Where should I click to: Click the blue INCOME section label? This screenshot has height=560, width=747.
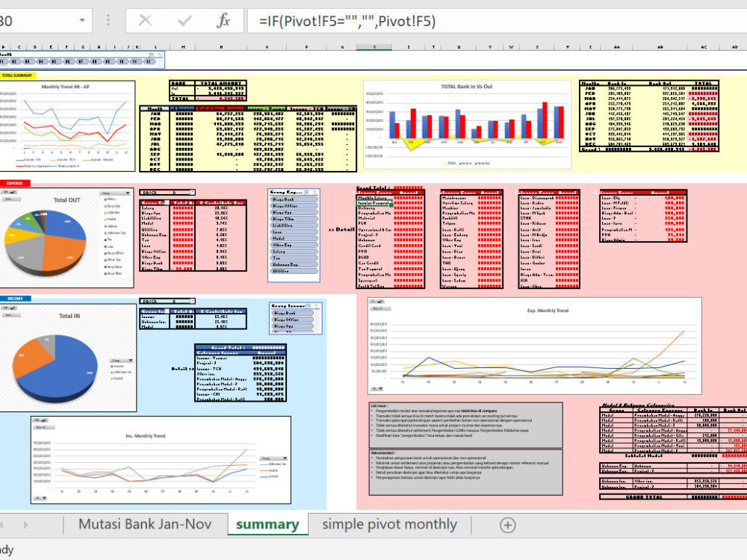[x=15, y=299]
